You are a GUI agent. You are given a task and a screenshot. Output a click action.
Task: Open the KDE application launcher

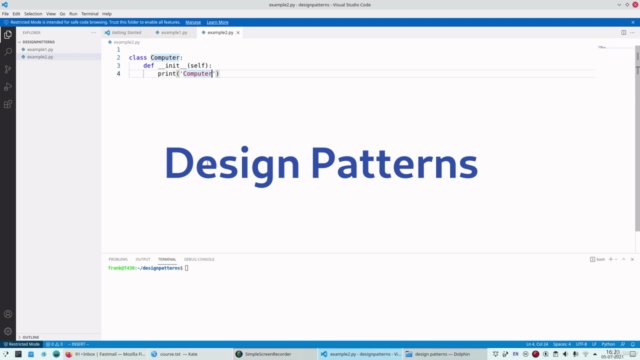pyautogui.click(x=6, y=354)
